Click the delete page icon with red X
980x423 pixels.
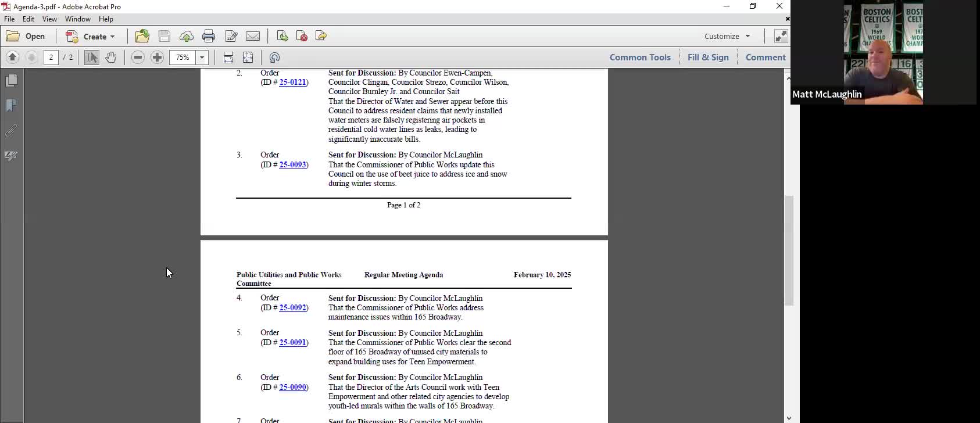pos(302,36)
